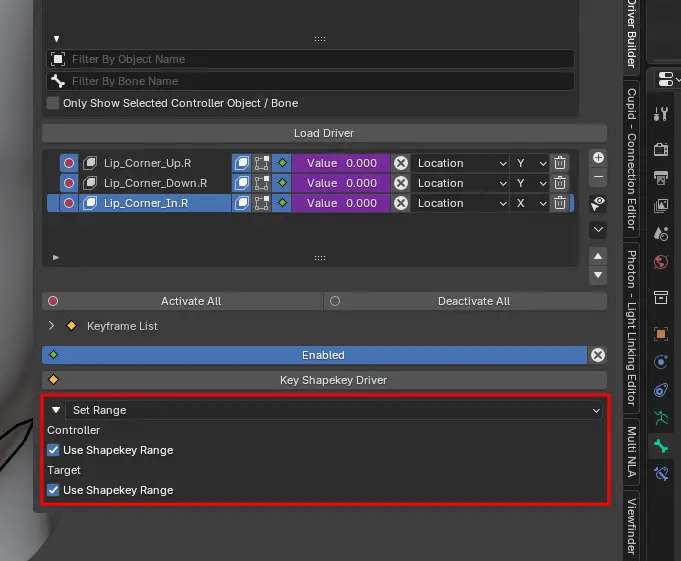Toggle Only Show Selected Controller Object checkbox
This screenshot has width=681, height=561.
coord(53,103)
